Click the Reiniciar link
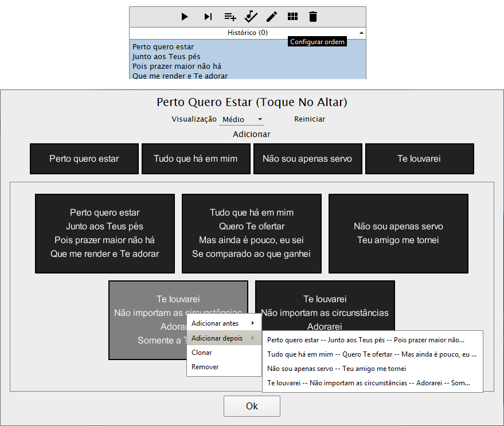This screenshot has width=504, height=426. 310,119
